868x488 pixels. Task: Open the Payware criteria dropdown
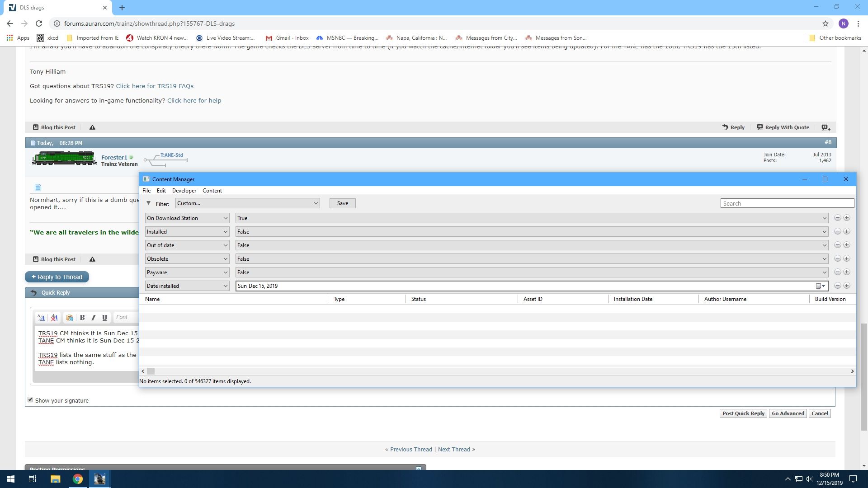(187, 272)
